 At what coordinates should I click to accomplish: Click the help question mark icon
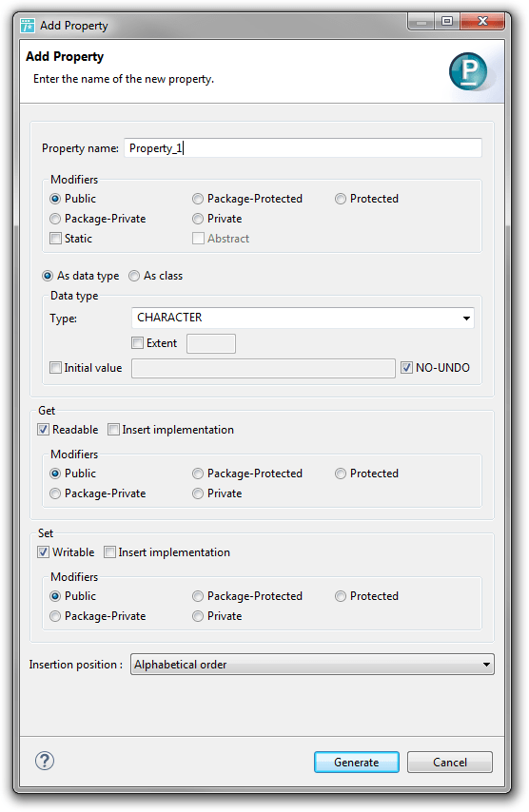click(45, 761)
